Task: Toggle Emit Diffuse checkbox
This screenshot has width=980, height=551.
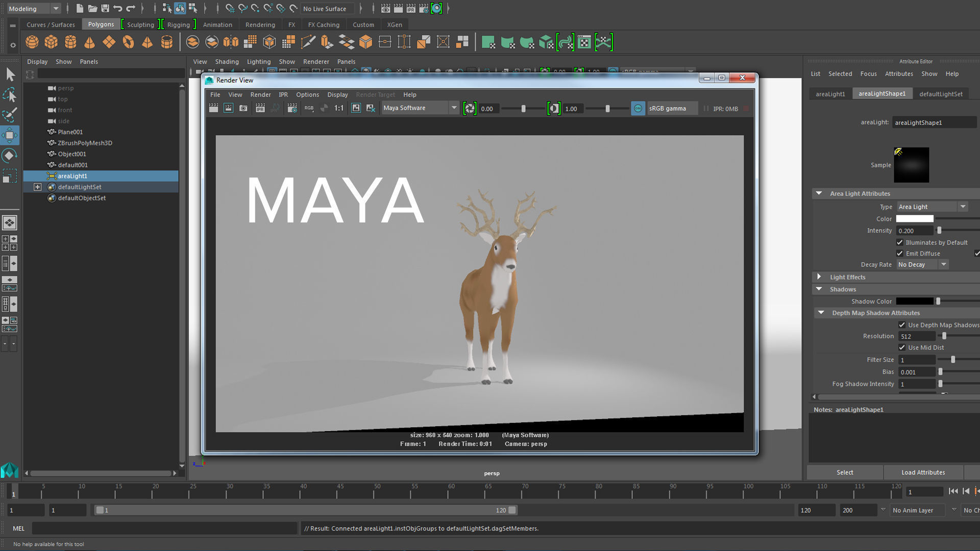Action: point(900,253)
